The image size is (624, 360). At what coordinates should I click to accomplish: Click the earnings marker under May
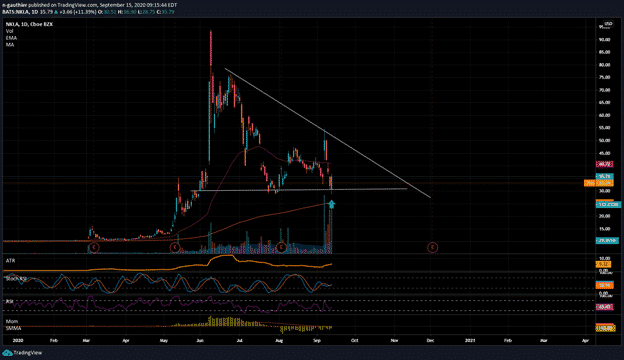(175, 247)
